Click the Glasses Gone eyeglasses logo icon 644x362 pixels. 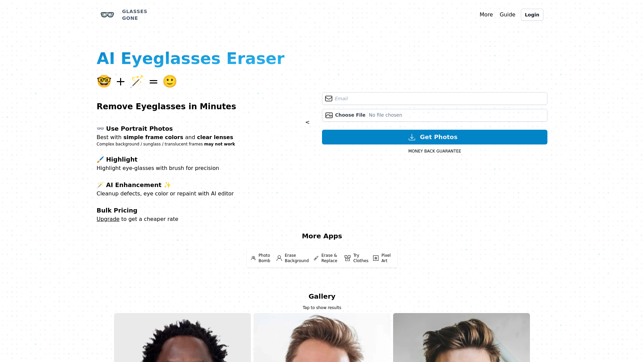coord(107,15)
